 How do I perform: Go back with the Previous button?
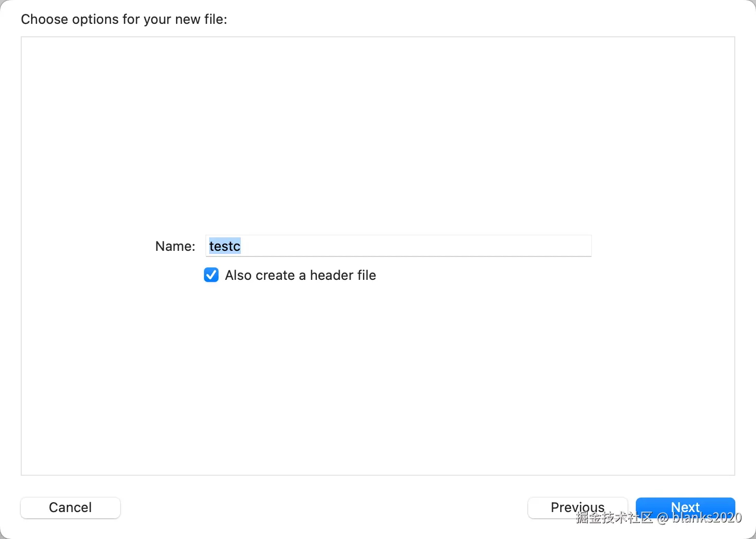tap(577, 507)
